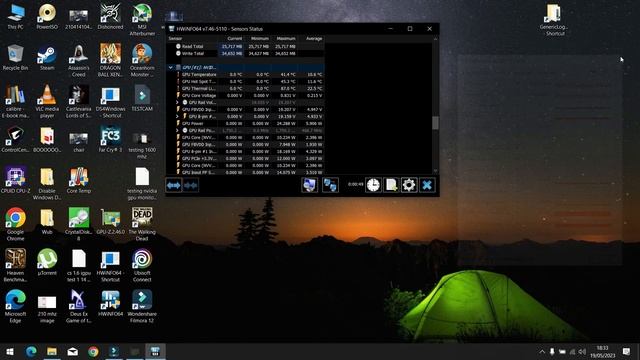The width and height of the screenshot is (640, 360).
Task: Open File Explorer from the taskbar
Action: (52, 351)
